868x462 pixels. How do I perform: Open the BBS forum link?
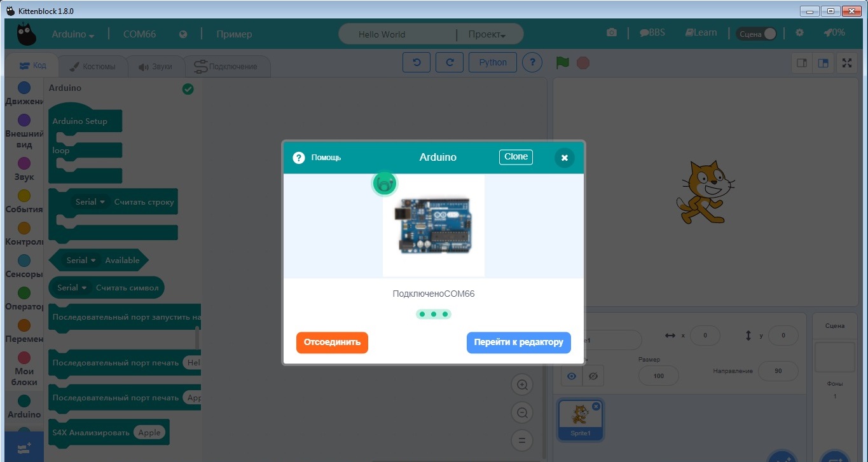tap(652, 32)
